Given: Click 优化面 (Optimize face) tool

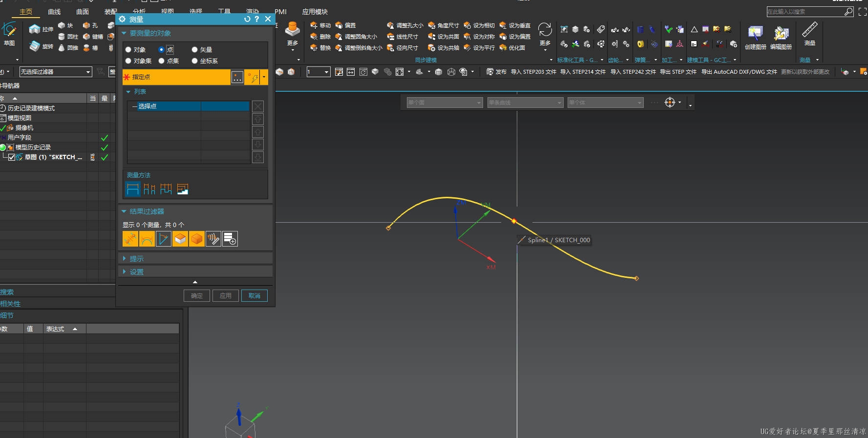Looking at the screenshot, I should click(512, 48).
